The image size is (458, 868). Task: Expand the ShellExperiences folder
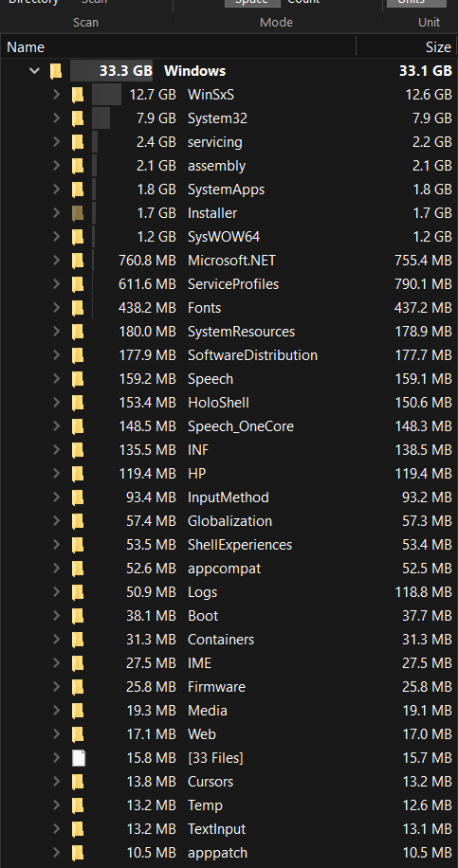point(56,545)
